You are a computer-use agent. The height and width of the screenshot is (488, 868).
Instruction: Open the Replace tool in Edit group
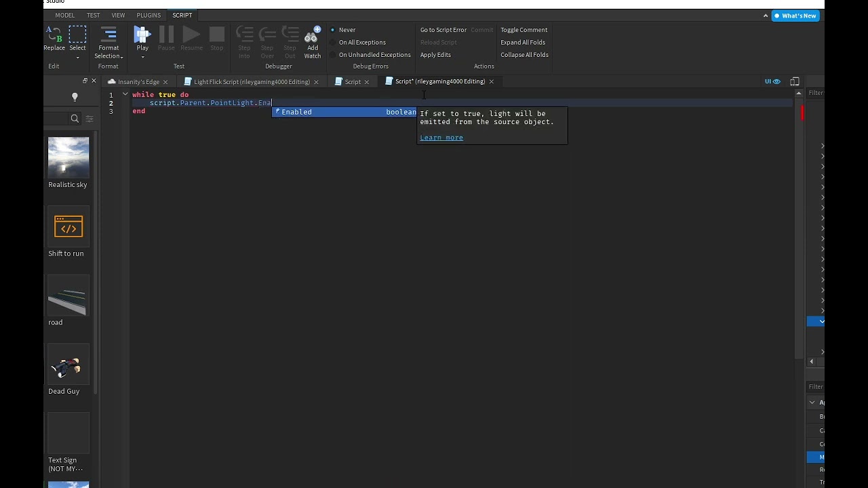pyautogui.click(x=54, y=38)
